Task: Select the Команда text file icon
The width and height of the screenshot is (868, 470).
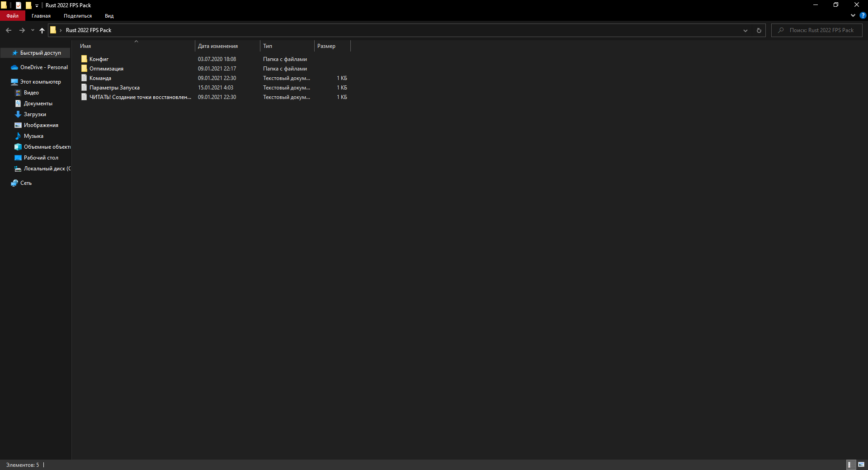Action: [84, 78]
